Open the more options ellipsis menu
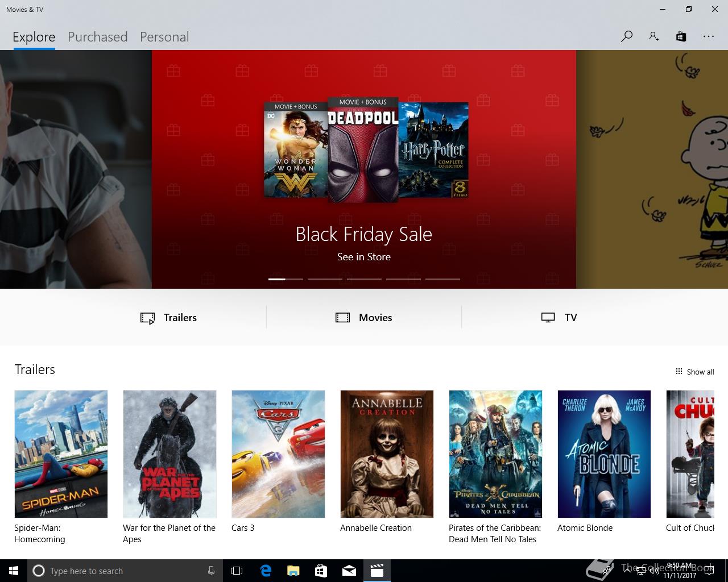The width and height of the screenshot is (728, 582). point(708,36)
